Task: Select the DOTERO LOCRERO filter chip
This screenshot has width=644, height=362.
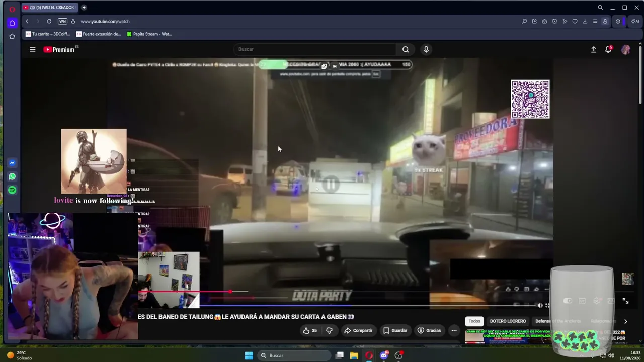Action: pos(508,321)
